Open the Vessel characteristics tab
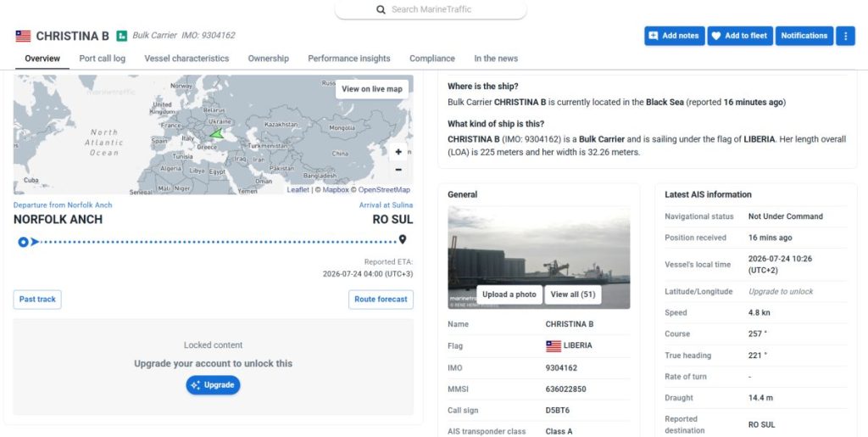 point(186,59)
